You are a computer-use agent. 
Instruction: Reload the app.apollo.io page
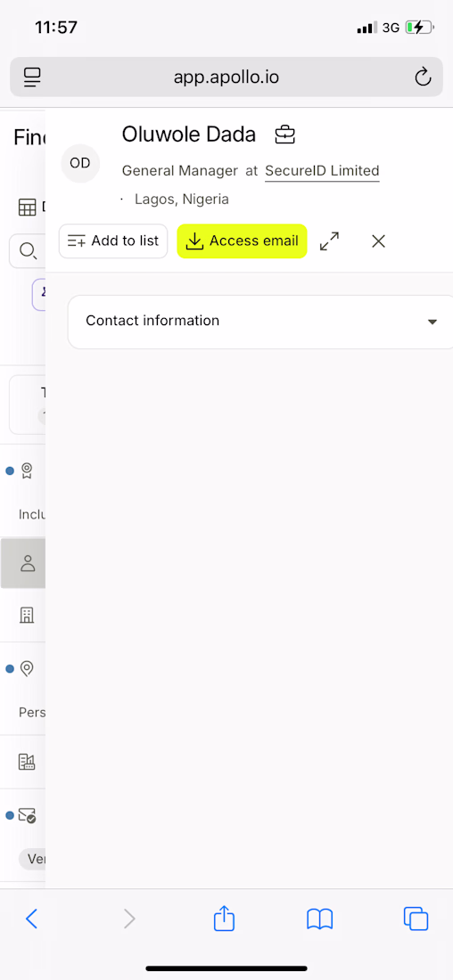[x=423, y=78]
